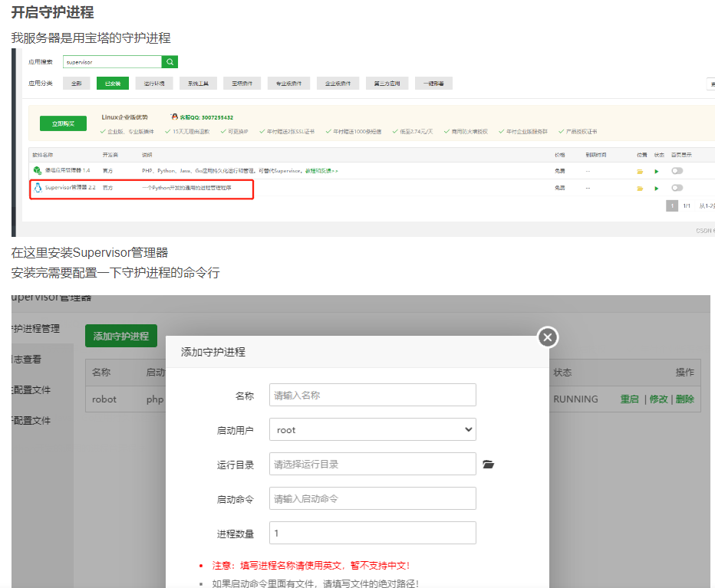Select the 运行环境 category tab
This screenshot has width=715, height=588.
click(154, 84)
